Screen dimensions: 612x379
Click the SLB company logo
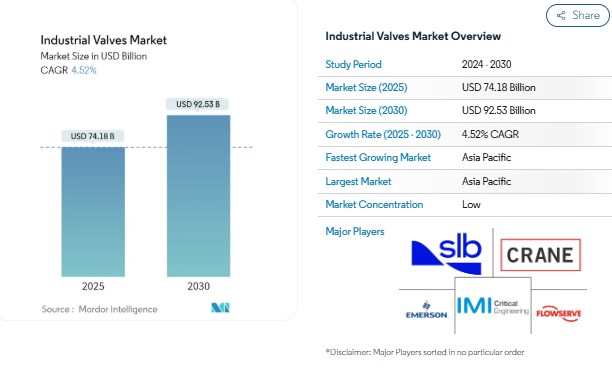tap(447, 254)
